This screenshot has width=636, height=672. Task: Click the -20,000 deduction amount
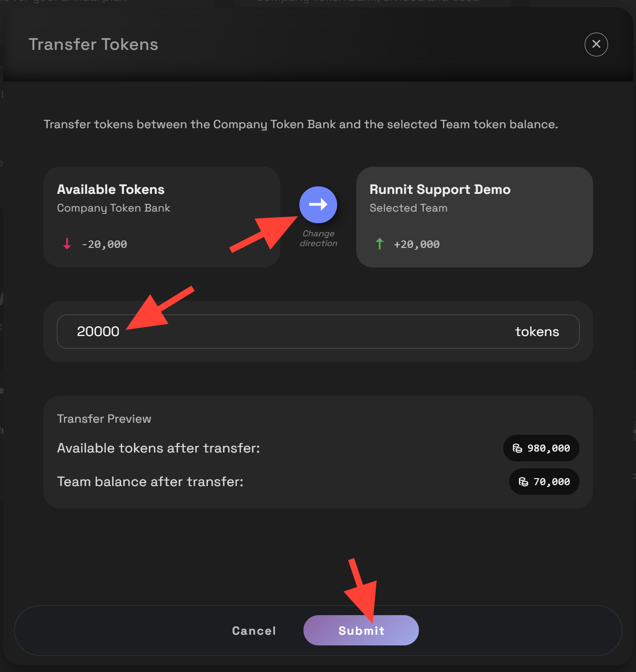point(104,244)
